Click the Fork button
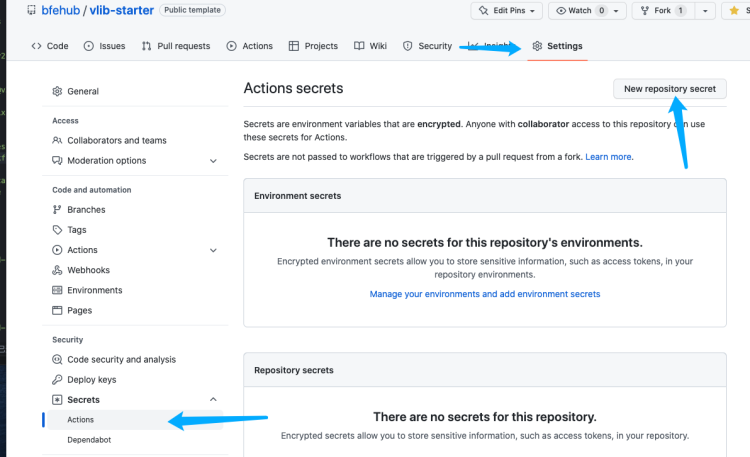Image resolution: width=750 pixels, height=457 pixels. pos(662,11)
